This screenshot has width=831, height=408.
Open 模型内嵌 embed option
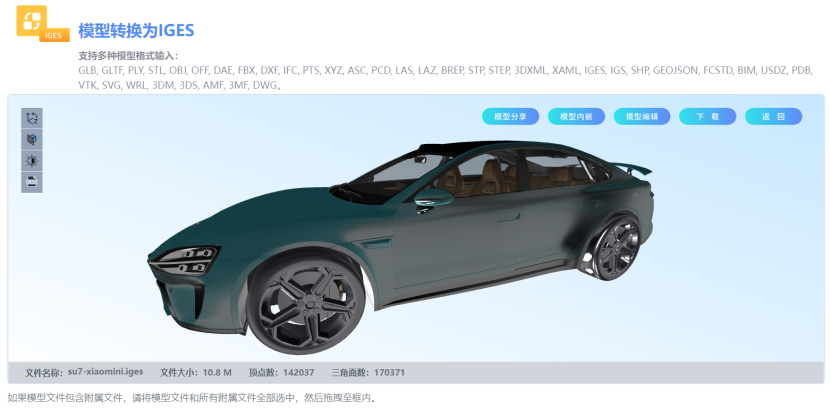click(576, 116)
